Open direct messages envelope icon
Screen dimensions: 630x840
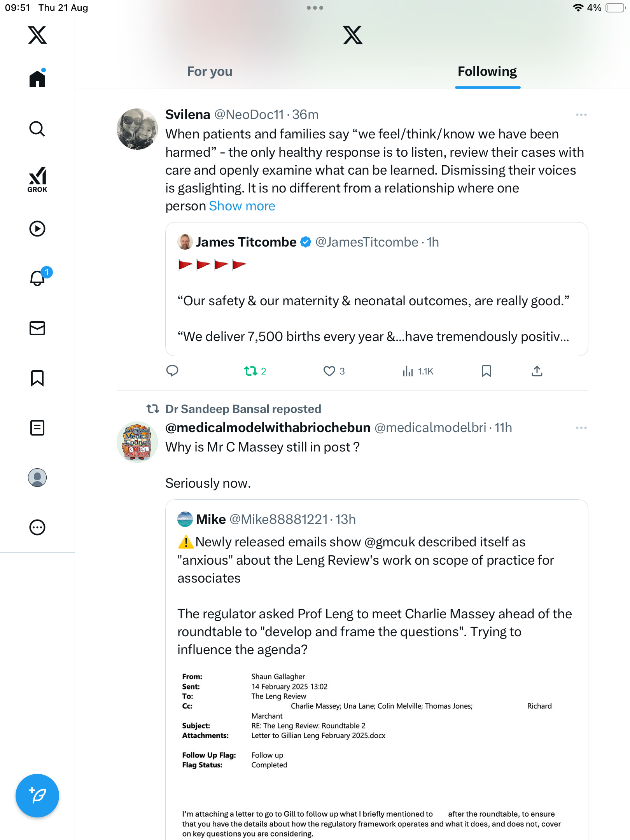pyautogui.click(x=37, y=328)
